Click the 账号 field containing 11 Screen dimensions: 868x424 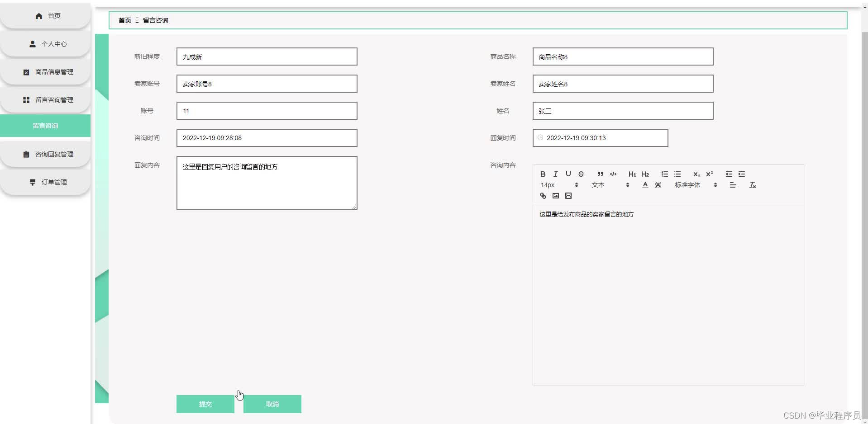pos(267,111)
